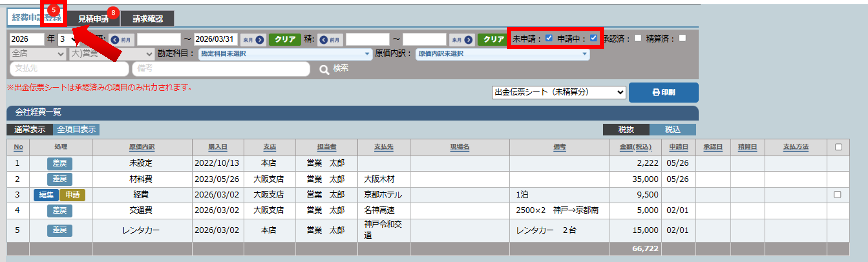Viewport: 868px width, 262px height.
Task: Uncheck the 未申請 checkbox
Action: click(x=549, y=38)
